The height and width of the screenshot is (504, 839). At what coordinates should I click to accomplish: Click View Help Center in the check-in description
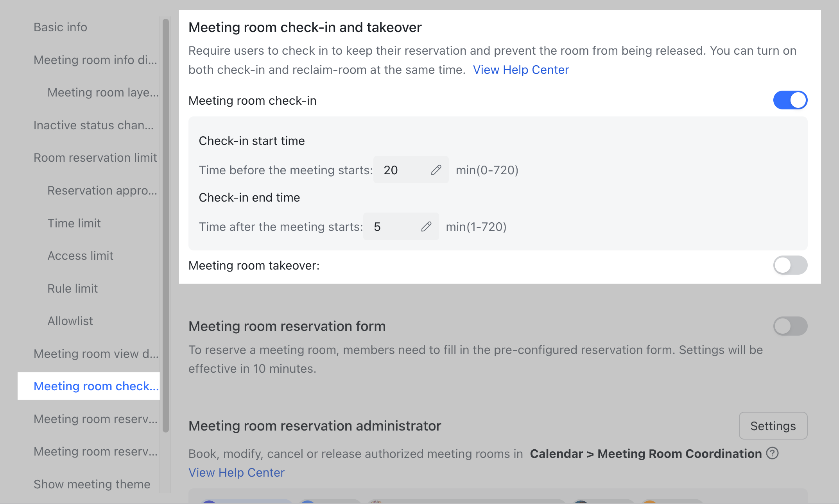521,69
